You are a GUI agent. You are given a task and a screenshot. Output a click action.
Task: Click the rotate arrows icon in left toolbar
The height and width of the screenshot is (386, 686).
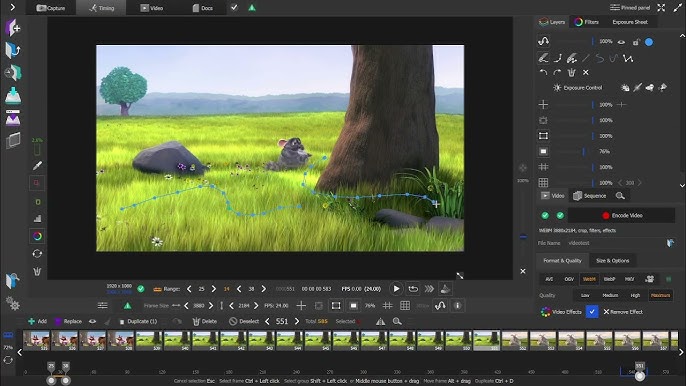coord(37,253)
